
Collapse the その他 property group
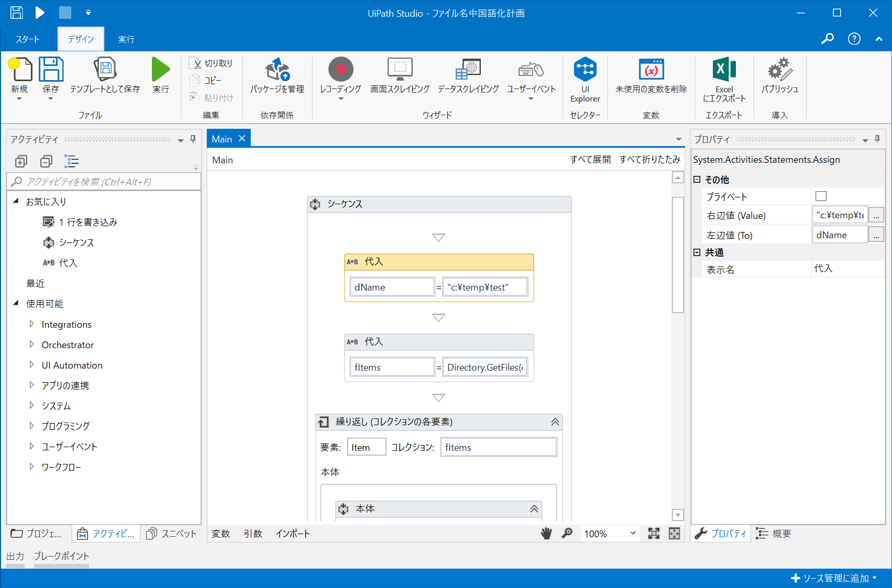(x=697, y=180)
